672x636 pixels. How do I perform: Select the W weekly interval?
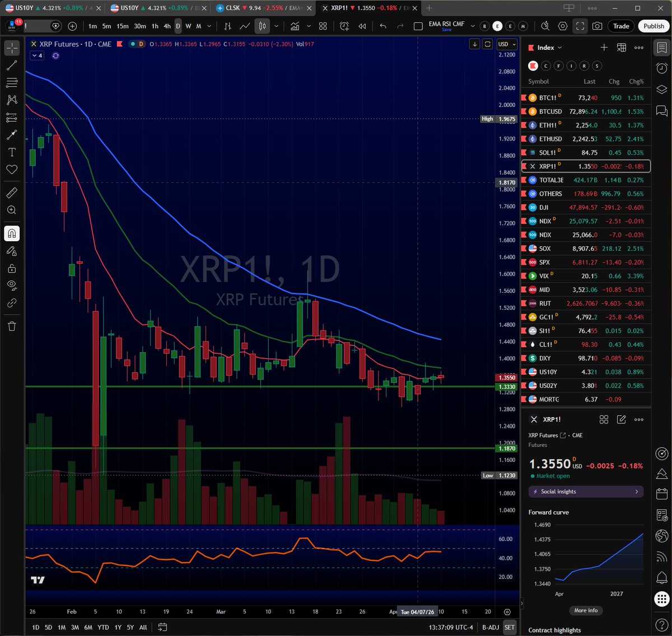pos(188,26)
